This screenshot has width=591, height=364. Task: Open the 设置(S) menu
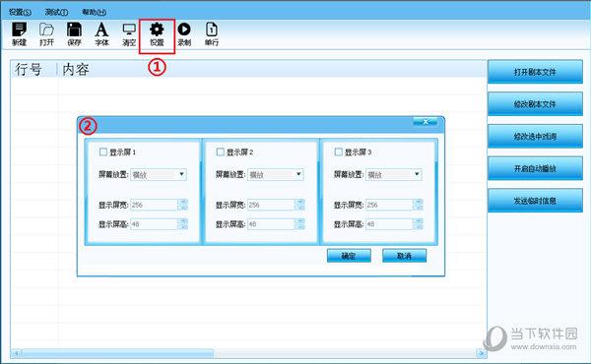point(20,12)
